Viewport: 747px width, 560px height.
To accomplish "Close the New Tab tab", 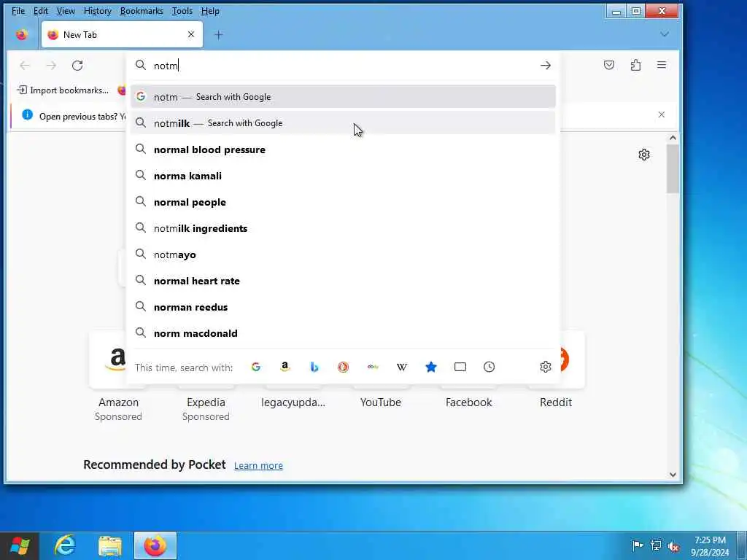I will click(x=191, y=34).
